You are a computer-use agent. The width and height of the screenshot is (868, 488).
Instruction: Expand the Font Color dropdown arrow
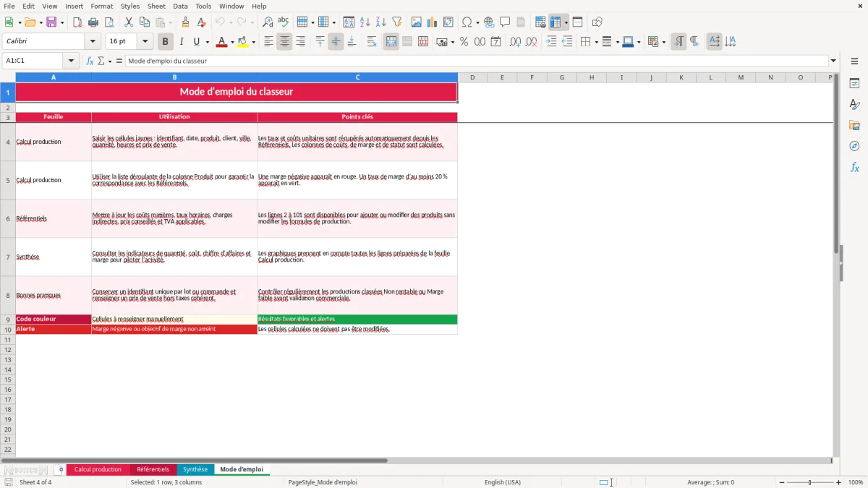tap(231, 42)
